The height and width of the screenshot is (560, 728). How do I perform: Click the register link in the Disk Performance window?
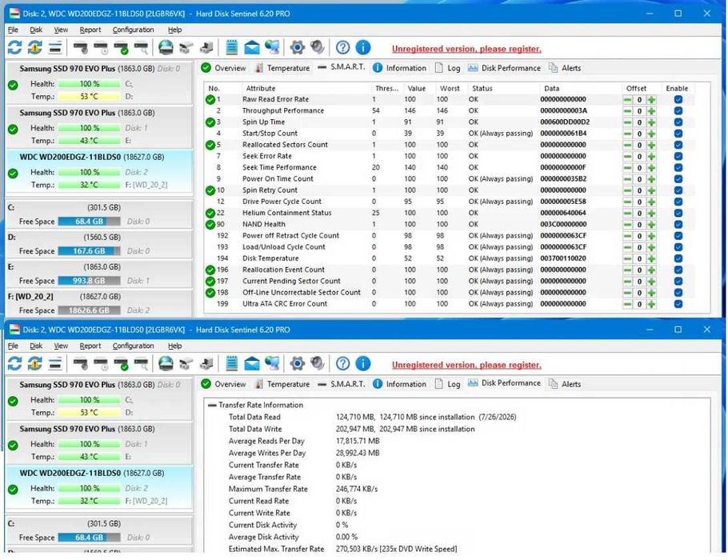click(466, 365)
